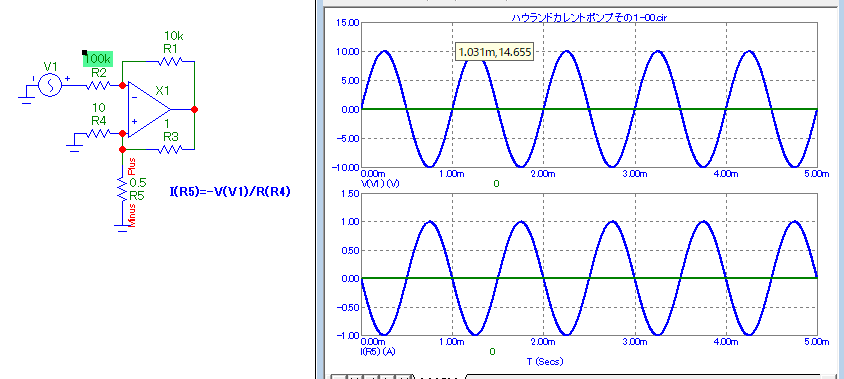Image resolution: width=844 pixels, height=379 pixels.
Task: Click the highlighted 100k value label
Action: 97,59
